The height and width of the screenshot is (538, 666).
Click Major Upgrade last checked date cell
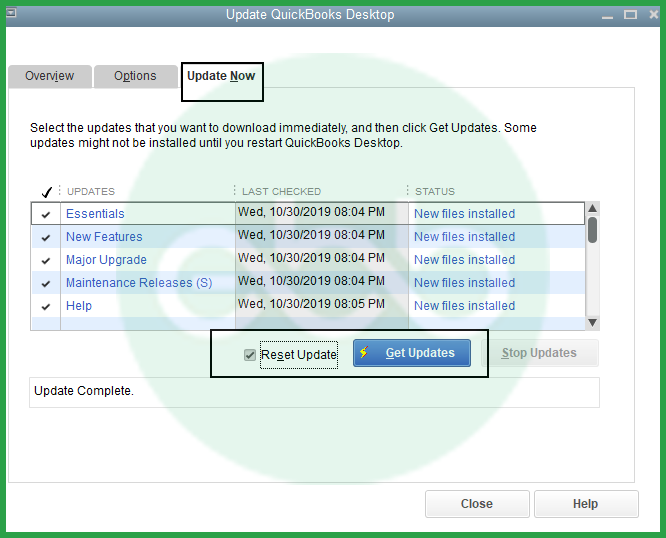click(x=311, y=258)
